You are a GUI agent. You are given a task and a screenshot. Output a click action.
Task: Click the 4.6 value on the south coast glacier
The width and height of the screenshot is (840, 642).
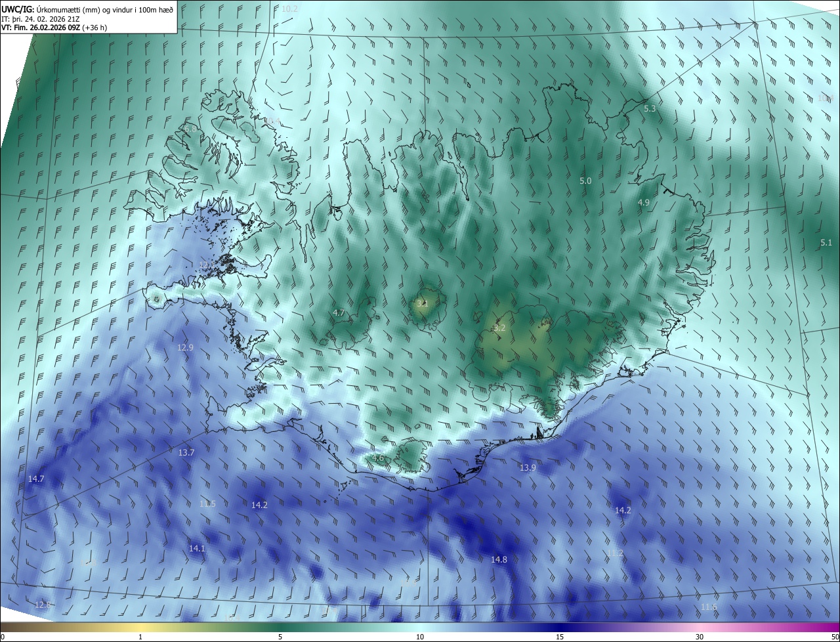click(378, 458)
